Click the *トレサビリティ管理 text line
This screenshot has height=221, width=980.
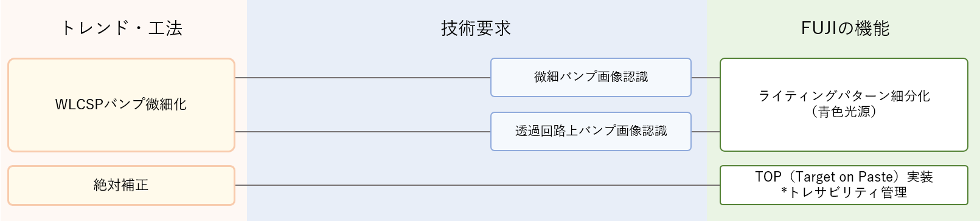pyautogui.click(x=844, y=192)
